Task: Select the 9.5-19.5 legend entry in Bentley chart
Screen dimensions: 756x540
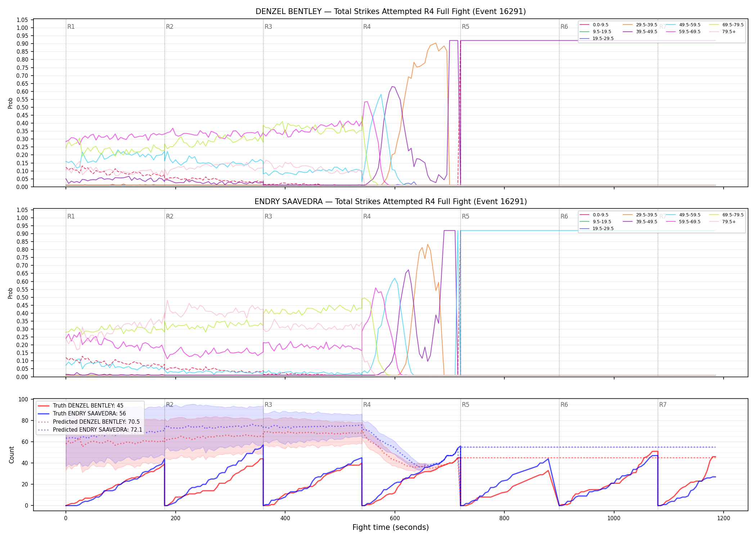Action: (x=596, y=32)
